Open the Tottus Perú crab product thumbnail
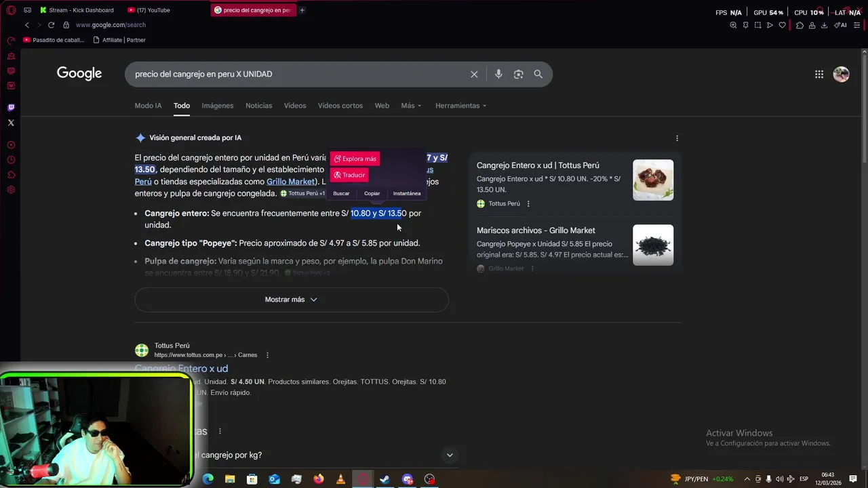Image resolution: width=868 pixels, height=488 pixels. point(653,180)
